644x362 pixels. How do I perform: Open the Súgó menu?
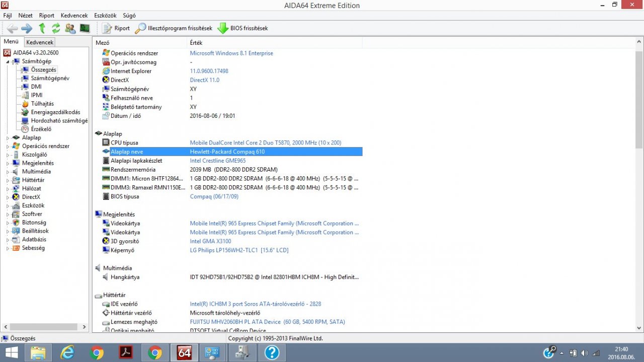pyautogui.click(x=129, y=16)
